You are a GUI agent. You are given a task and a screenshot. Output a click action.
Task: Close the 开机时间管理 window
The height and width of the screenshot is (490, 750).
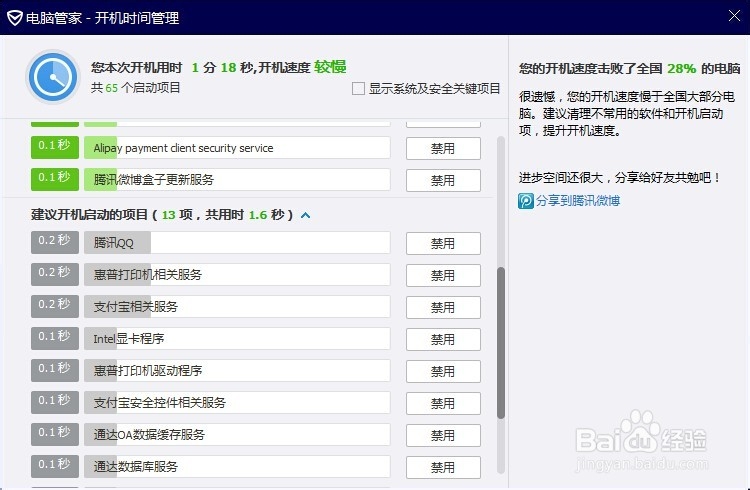click(x=734, y=16)
